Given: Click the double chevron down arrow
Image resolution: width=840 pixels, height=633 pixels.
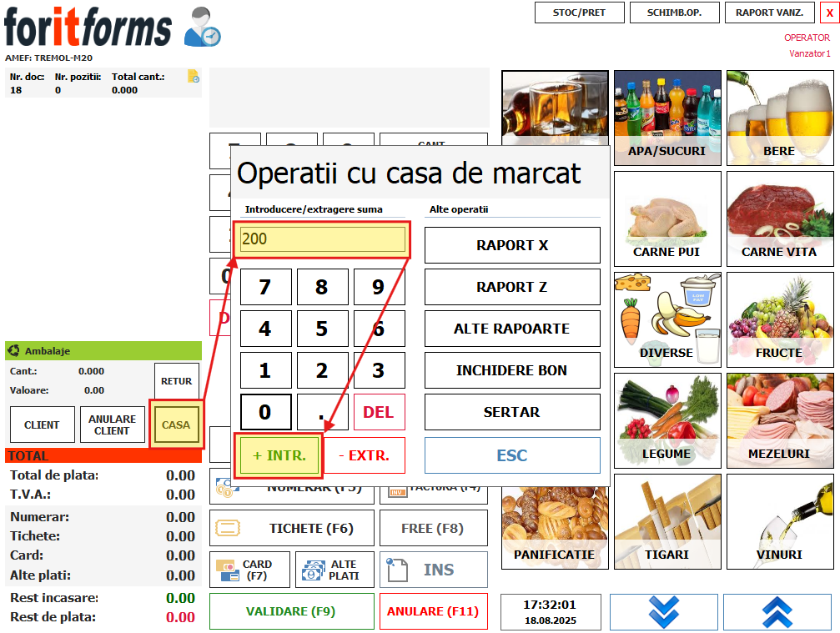Looking at the screenshot, I should click(664, 611).
